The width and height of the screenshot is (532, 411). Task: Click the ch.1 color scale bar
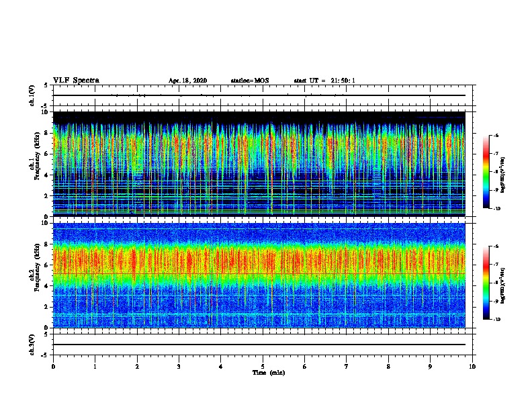point(486,172)
